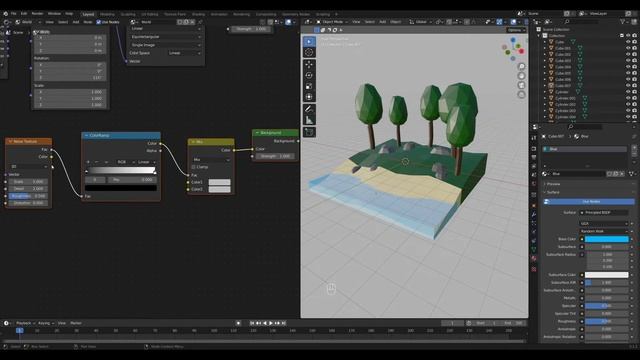Screen dimensions: 640x360
Task: Toggle Use Nodes checkbox in node editor
Action: (x=98, y=22)
